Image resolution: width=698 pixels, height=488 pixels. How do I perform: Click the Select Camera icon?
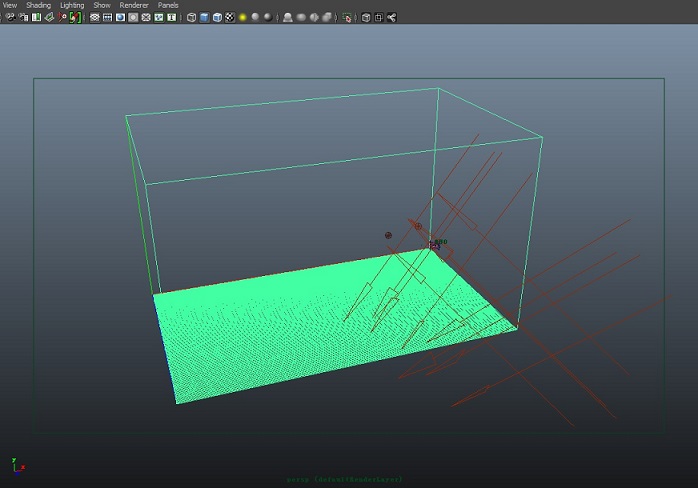11,17
